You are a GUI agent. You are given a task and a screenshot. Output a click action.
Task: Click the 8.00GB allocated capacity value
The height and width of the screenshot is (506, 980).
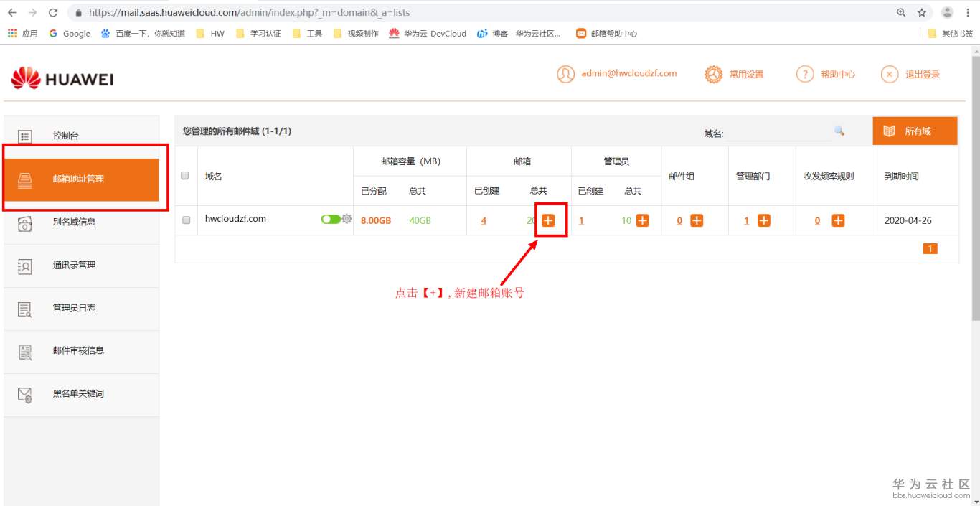click(x=376, y=220)
